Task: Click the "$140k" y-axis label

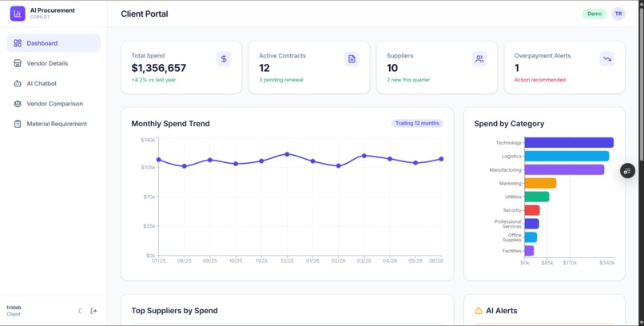Action: point(148,140)
